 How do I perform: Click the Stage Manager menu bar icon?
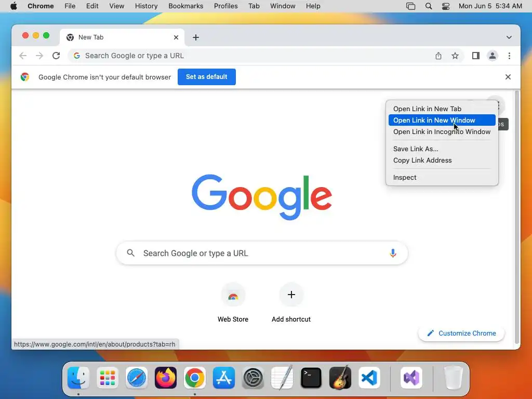[410, 6]
